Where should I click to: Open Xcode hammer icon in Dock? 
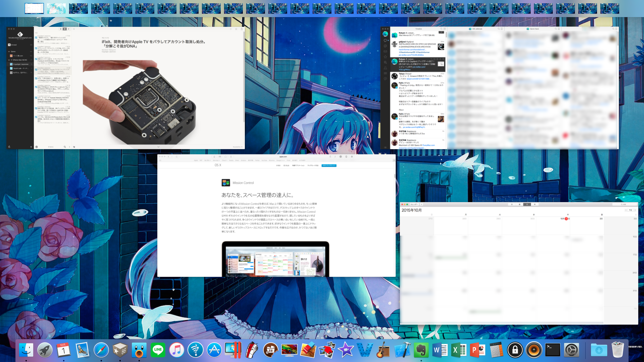pyautogui.click(x=402, y=350)
